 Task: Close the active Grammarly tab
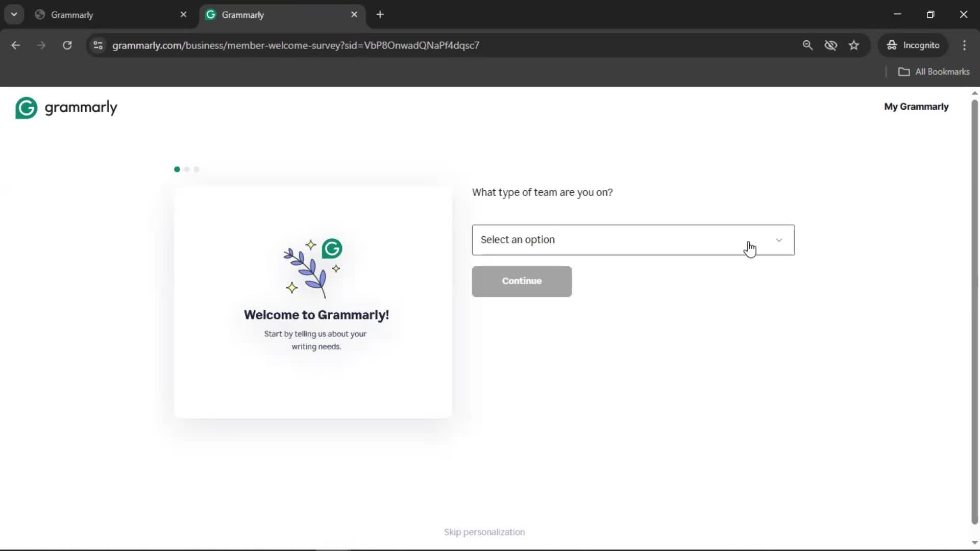pos(354,15)
